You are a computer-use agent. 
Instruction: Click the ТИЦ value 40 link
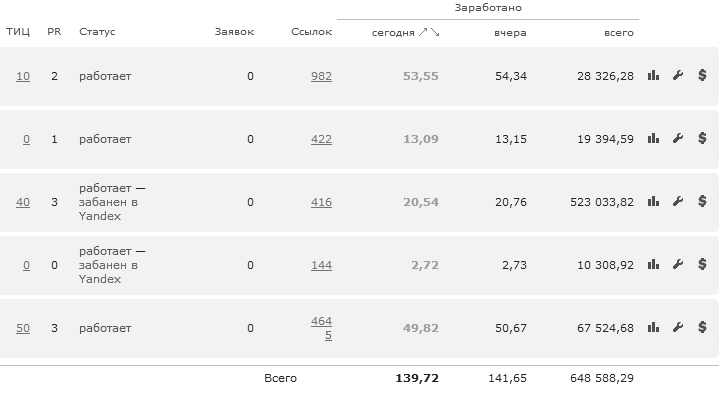(x=23, y=202)
